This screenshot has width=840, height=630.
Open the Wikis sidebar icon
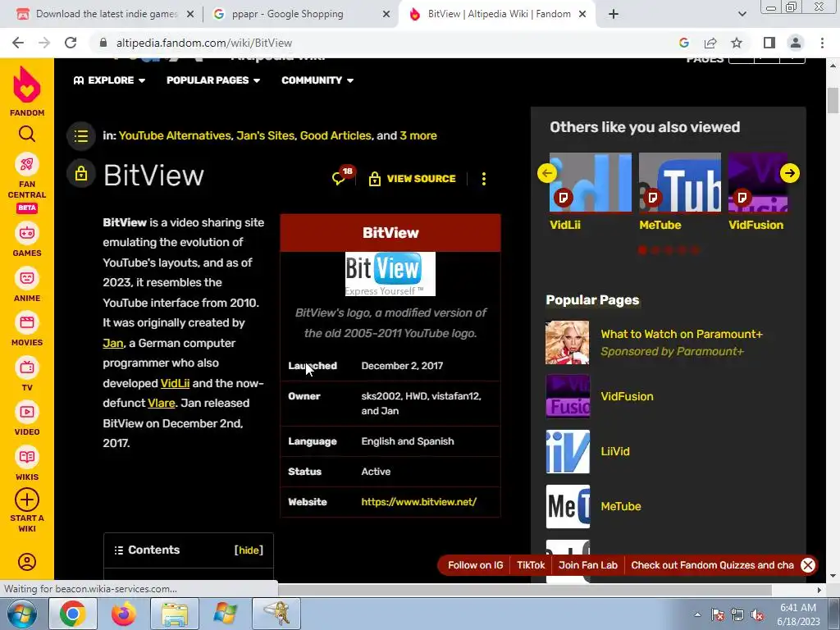27,457
